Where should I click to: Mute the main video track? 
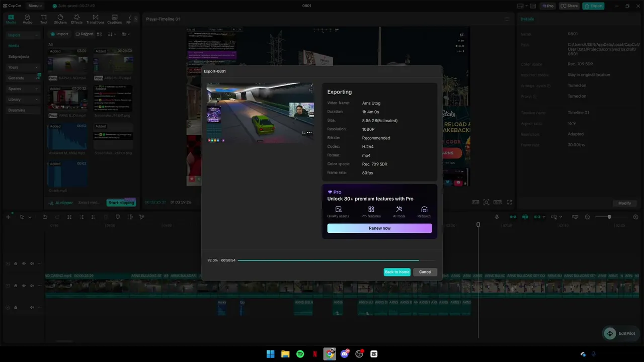point(32,286)
